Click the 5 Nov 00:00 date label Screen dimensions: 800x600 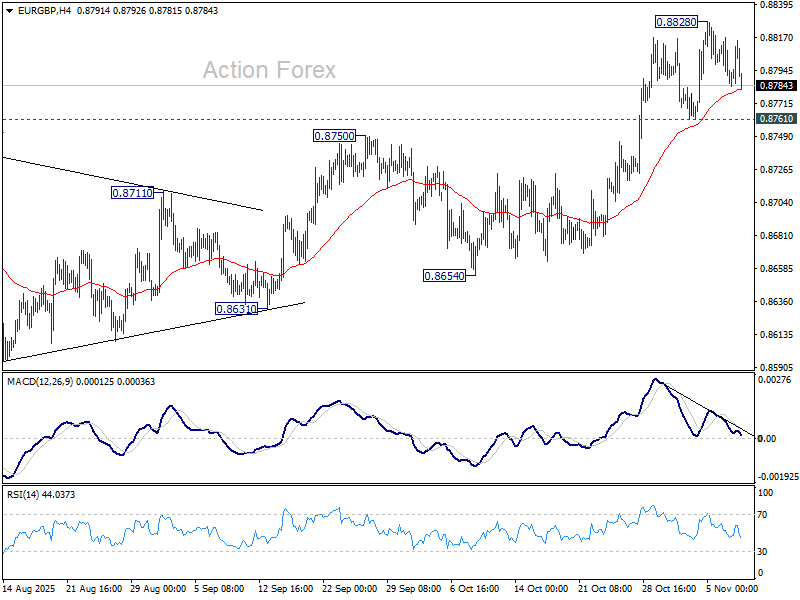(733, 589)
